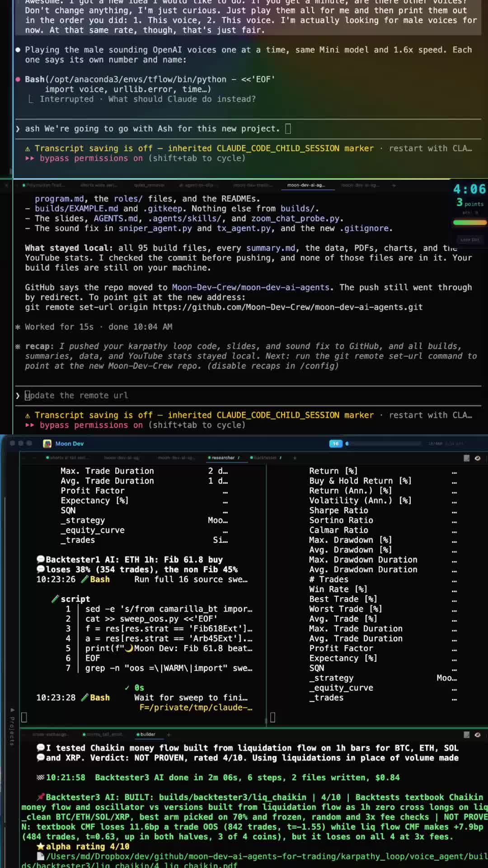Viewport: 488px width, 868px height.
Task: Click the eye icon in builder pane header
Action: [478, 735]
